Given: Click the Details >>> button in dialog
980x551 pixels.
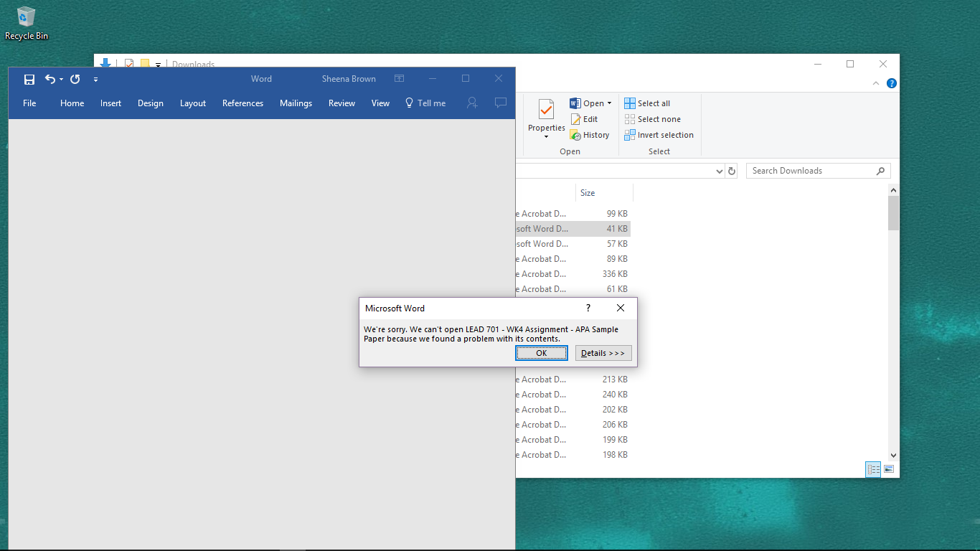Looking at the screenshot, I should tap(603, 353).
